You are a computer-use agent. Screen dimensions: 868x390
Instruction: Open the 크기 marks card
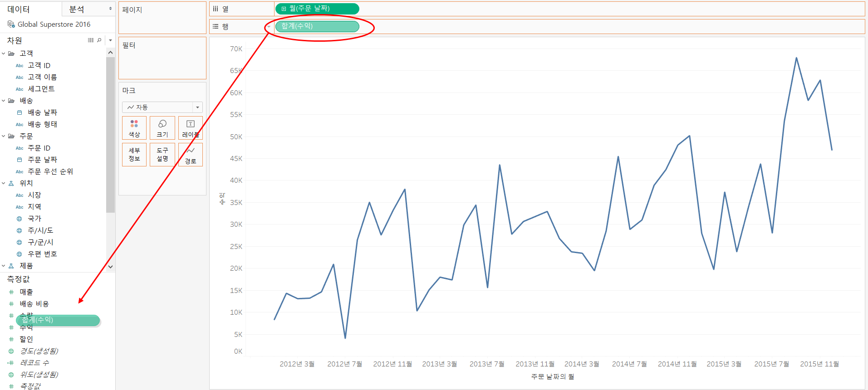pos(162,128)
